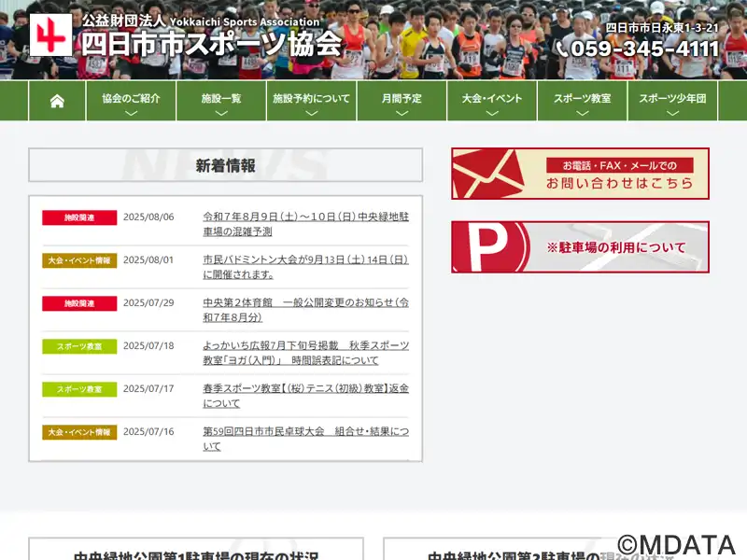Click phone number 059-345-4111
The width and height of the screenshot is (747, 560).
click(x=644, y=49)
